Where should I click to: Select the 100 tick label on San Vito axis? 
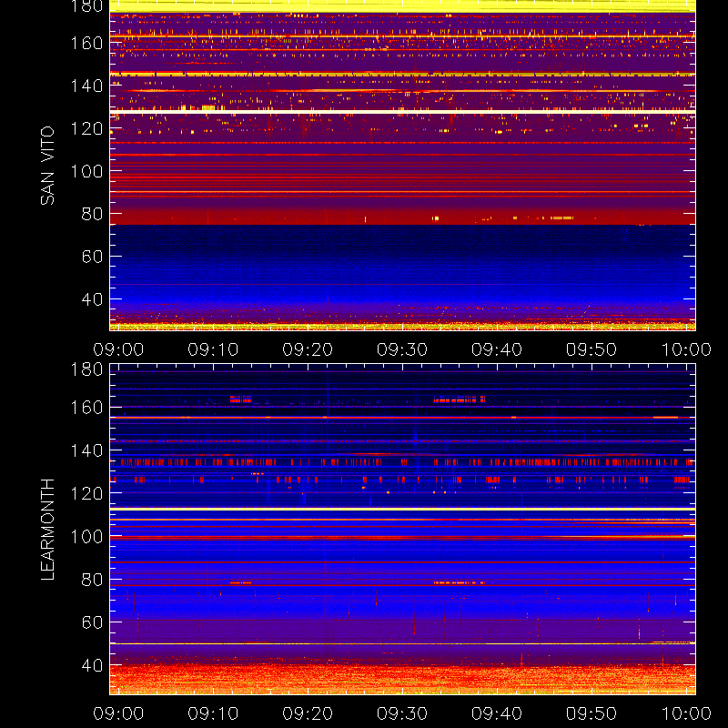86,171
